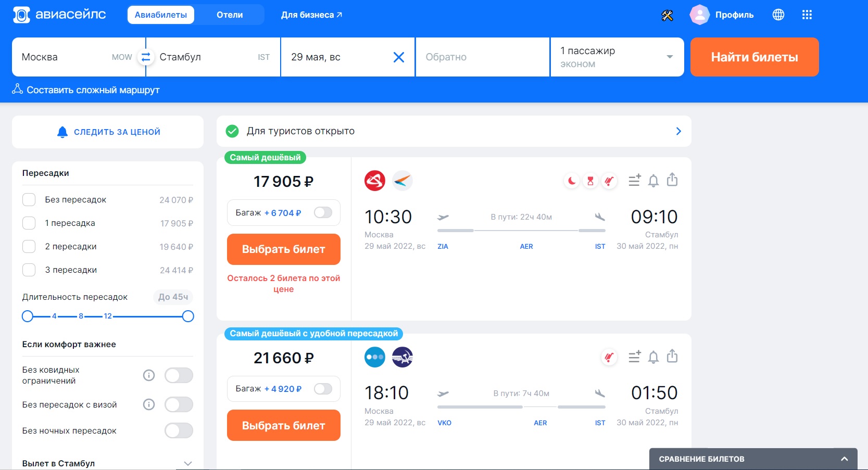The image size is (868, 470).
Task: Add 21 660 ₽ ticket to comparison
Action: (x=635, y=357)
